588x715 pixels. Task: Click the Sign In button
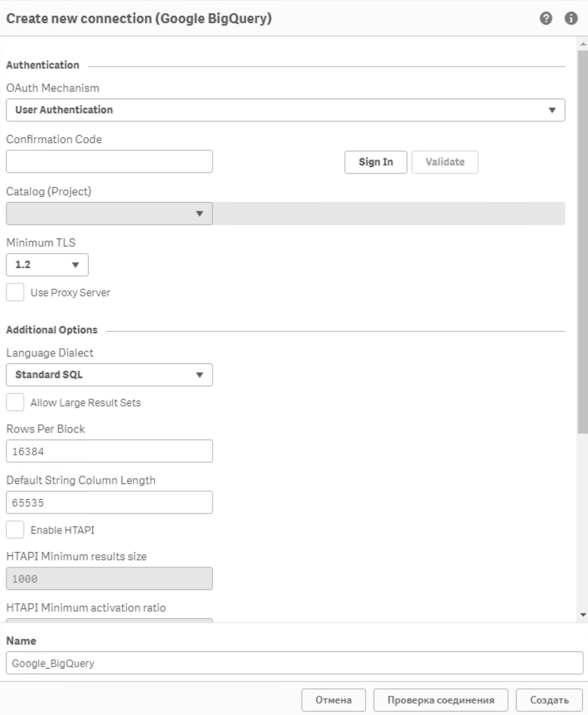pos(376,162)
